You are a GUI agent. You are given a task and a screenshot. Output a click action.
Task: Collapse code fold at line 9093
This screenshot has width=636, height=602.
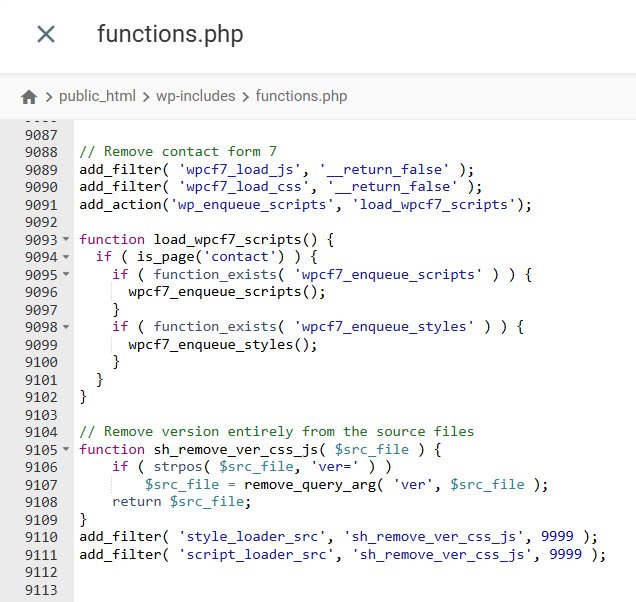click(66, 239)
